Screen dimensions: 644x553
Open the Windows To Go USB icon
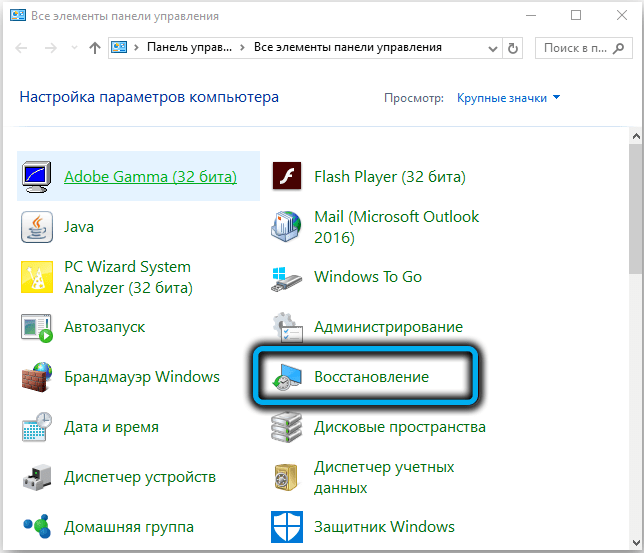point(287,278)
